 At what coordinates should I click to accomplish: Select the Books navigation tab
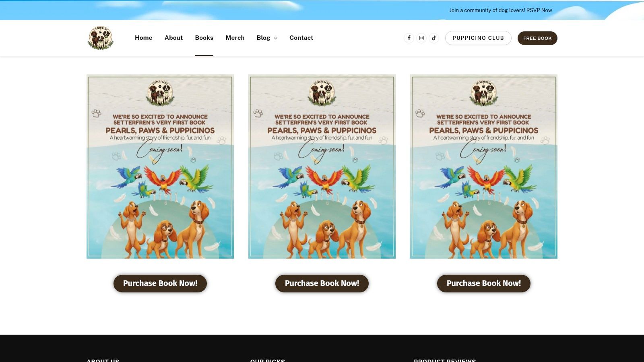click(204, 38)
